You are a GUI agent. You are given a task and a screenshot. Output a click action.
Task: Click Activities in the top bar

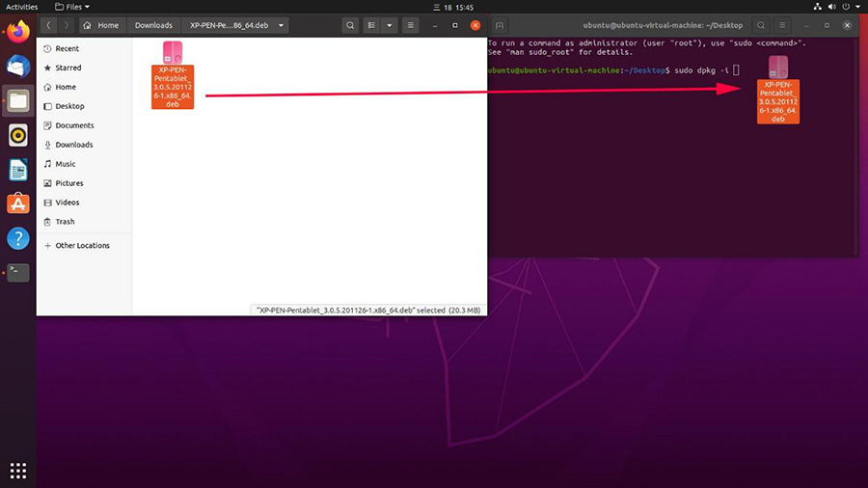tap(22, 7)
